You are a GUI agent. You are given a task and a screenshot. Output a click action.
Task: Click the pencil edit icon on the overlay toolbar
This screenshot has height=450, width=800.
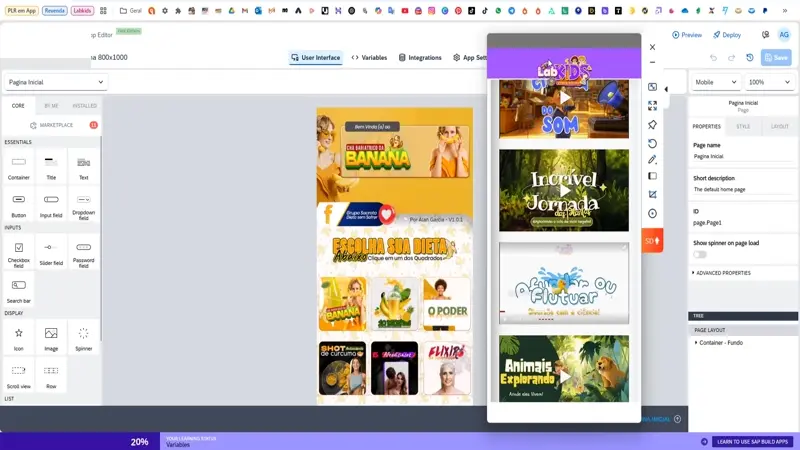tap(653, 160)
